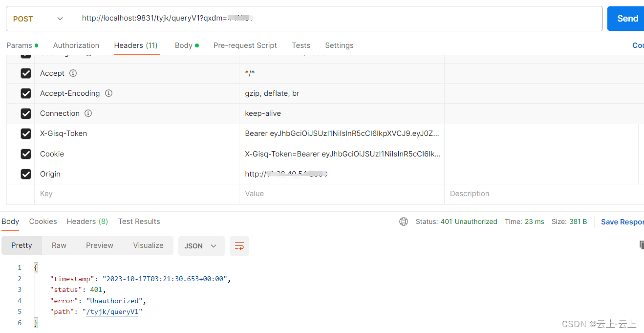Viewport: 644px width, 333px height.
Task: Switch to the Authorization tab
Action: click(x=76, y=45)
